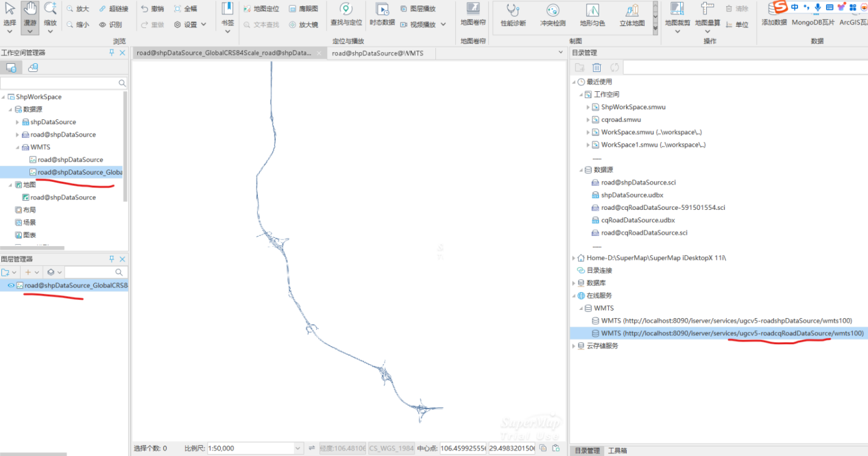The image size is (868, 456).
Task: Click the 放大 zoom in button
Action: pyautogui.click(x=77, y=9)
